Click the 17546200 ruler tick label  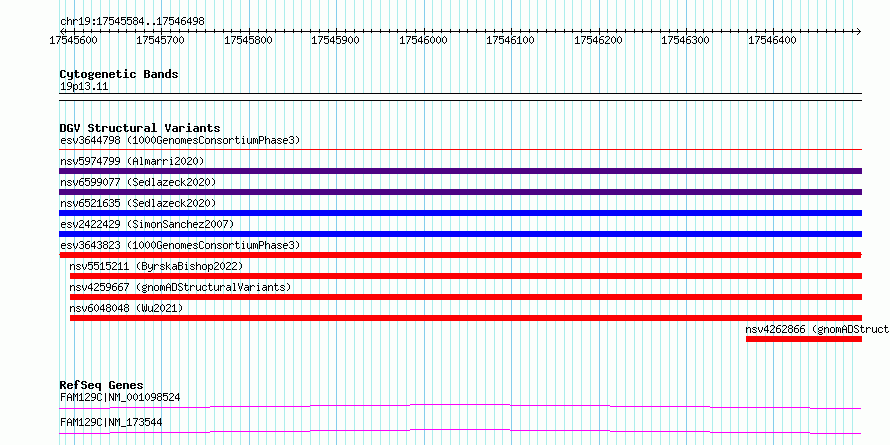pos(598,40)
